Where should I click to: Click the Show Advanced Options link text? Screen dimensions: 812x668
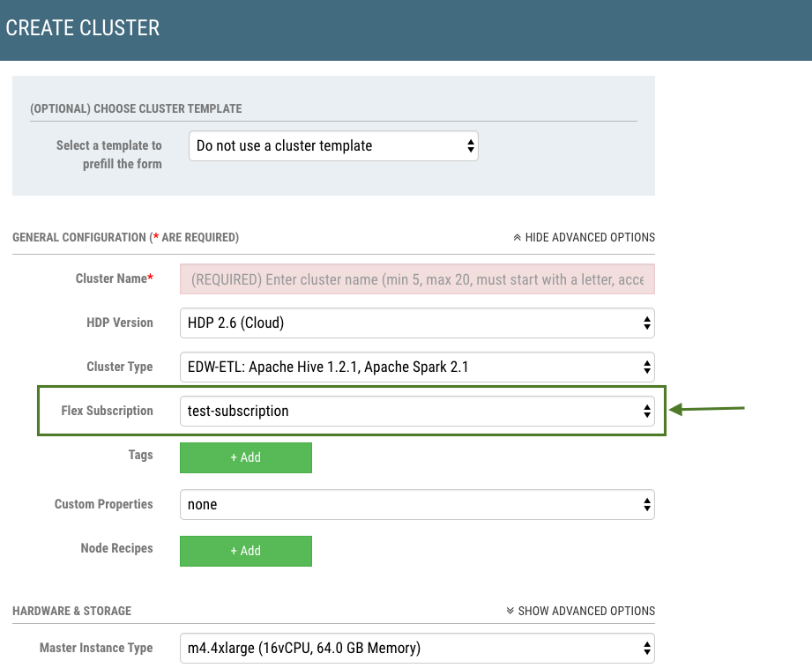(x=586, y=611)
